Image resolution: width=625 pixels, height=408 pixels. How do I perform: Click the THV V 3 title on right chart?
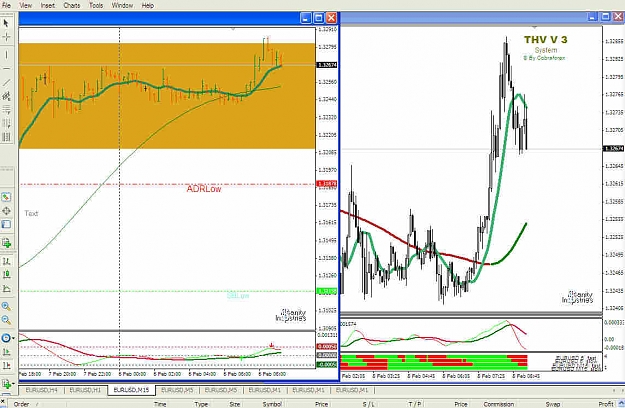pos(545,39)
